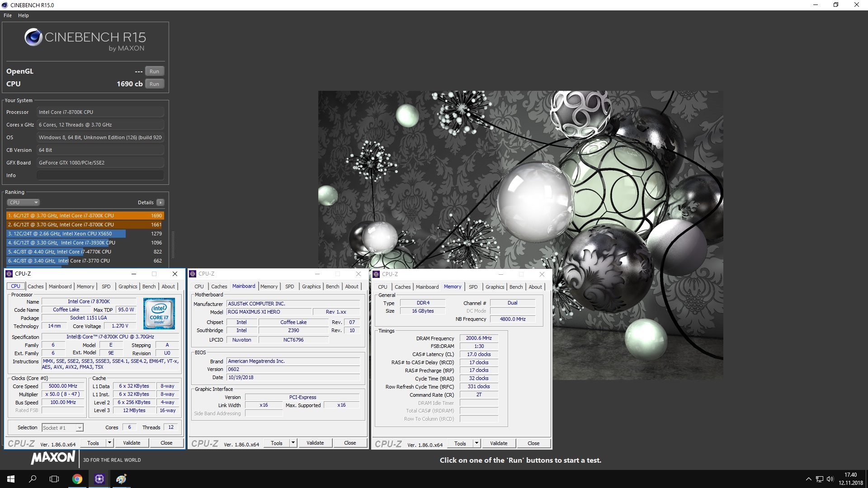
Task: Open the Windows Start menu
Action: tap(11, 479)
